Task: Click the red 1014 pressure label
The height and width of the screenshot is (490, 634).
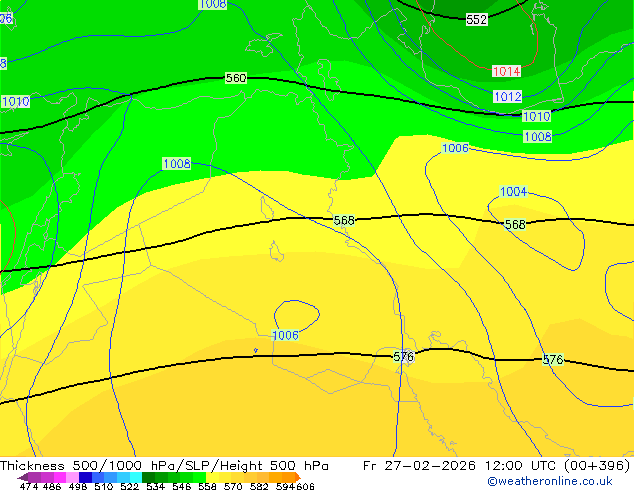Action: [x=506, y=72]
